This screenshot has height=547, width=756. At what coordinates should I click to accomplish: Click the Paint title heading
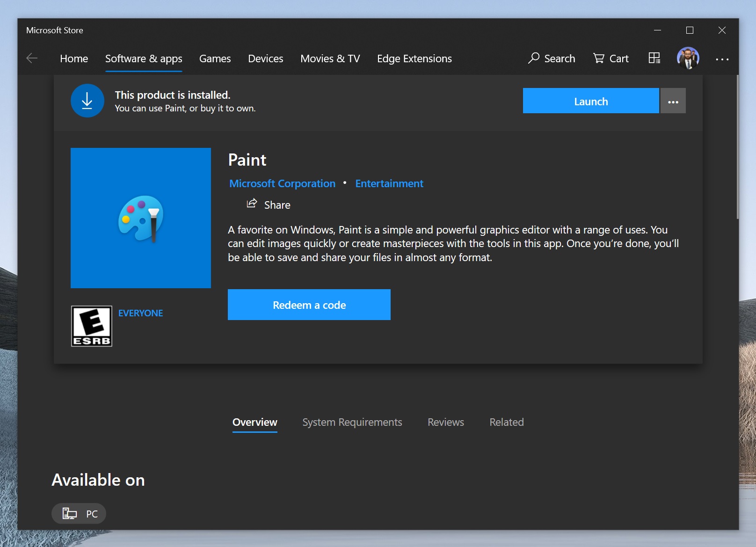(247, 160)
